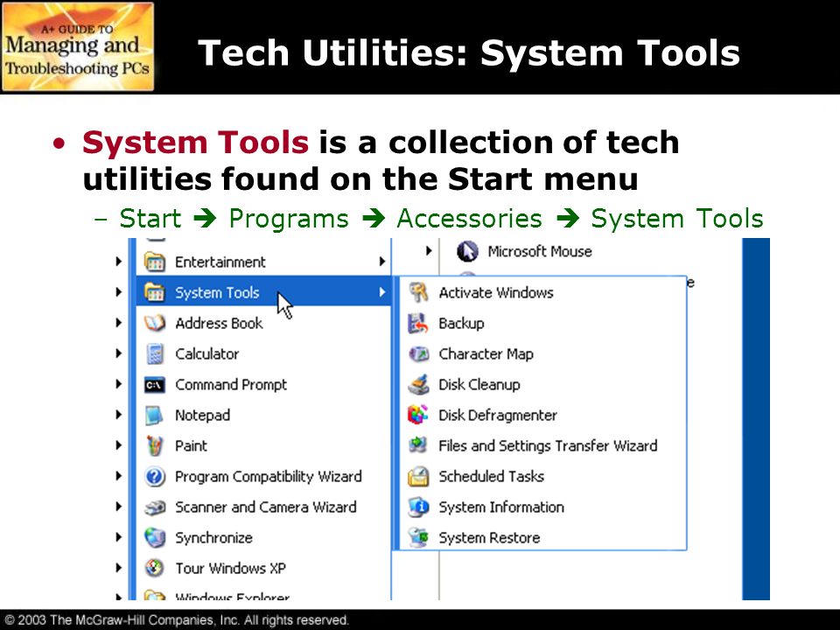Click the Microsoft Mouse label
This screenshot has height=630, width=840.
540,251
